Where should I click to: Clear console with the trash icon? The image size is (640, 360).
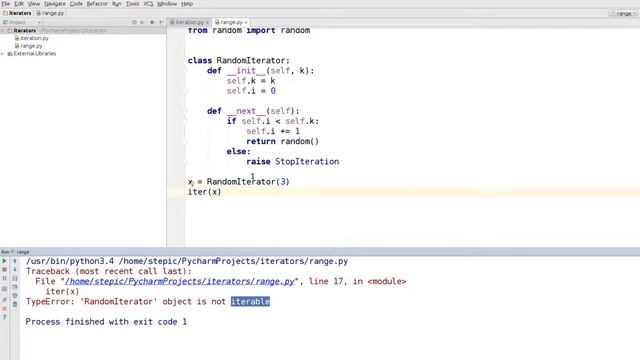click(x=15, y=304)
